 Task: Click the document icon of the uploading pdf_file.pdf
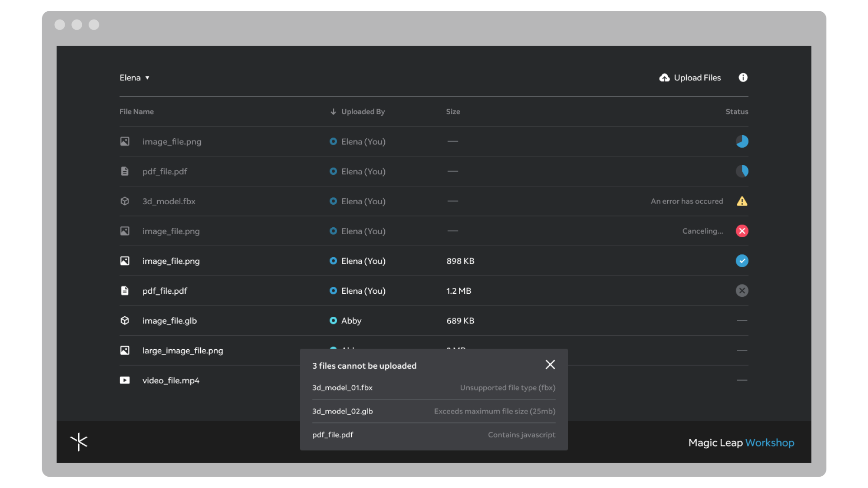tap(125, 171)
